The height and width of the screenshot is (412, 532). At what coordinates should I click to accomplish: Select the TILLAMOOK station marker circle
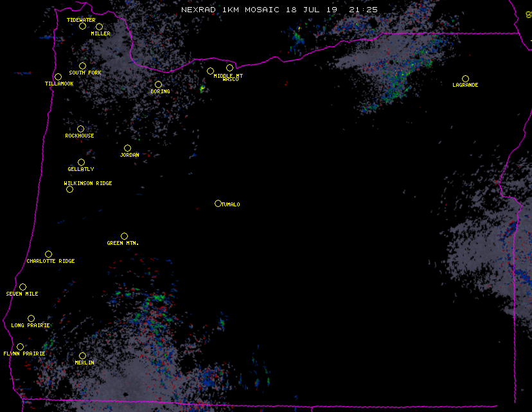coord(58,76)
